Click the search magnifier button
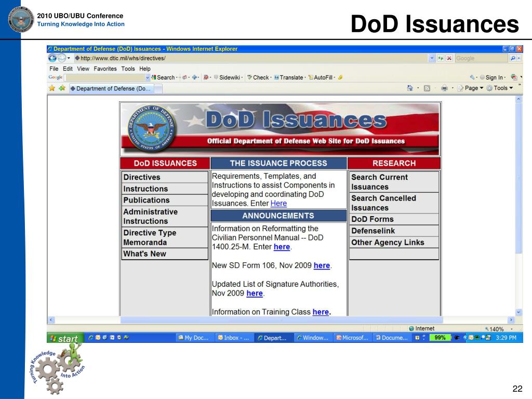This screenshot has width=532, height=399. click(513, 58)
